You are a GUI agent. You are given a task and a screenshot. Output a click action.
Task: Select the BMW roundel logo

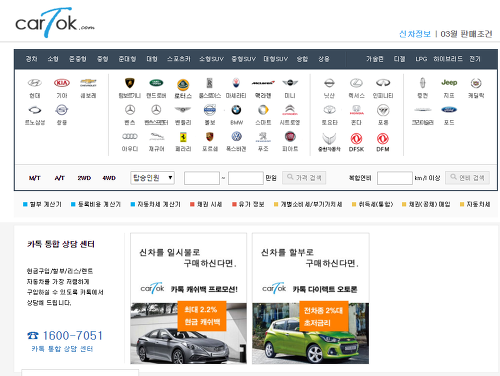tap(236, 110)
